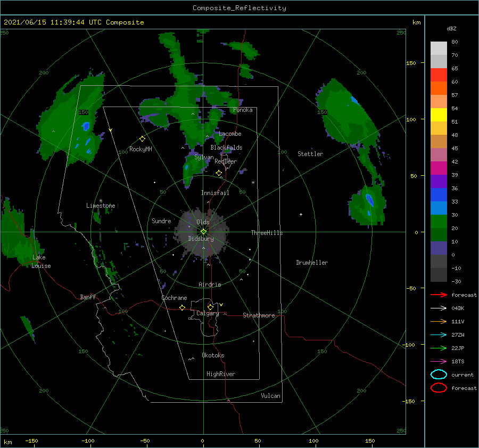Image resolution: width=479 pixels, height=448 pixels.
Task: Click the white plus marker west of Drumheller
Action: pos(301,214)
